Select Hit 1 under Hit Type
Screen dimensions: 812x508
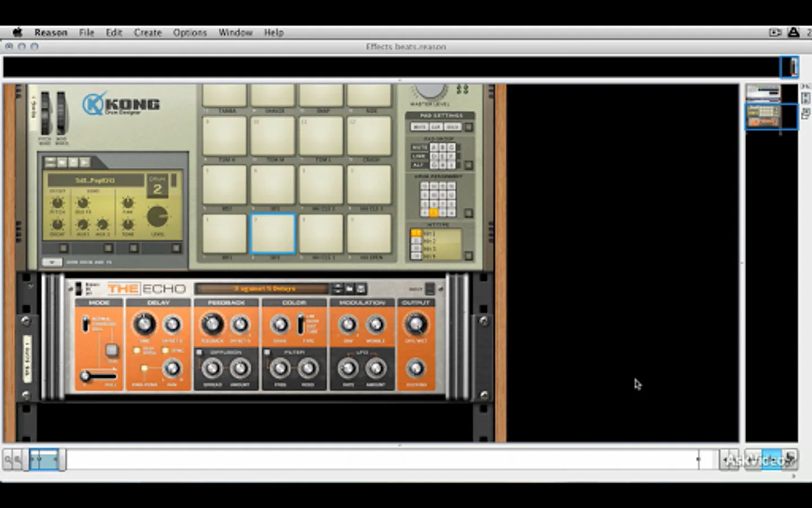416,233
